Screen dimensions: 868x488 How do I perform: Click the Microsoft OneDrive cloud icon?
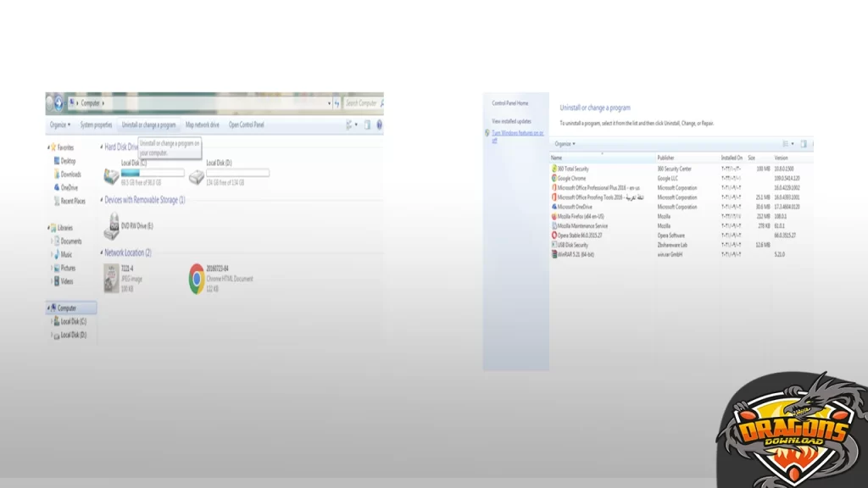(x=554, y=207)
